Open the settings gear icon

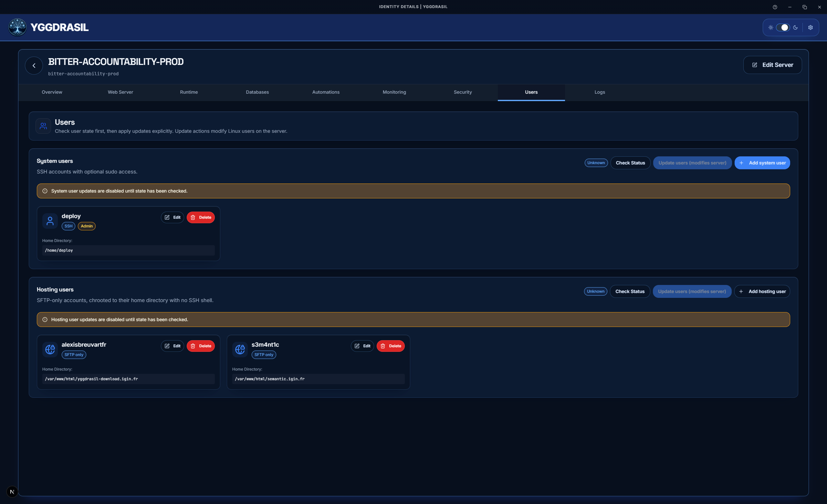(x=811, y=27)
